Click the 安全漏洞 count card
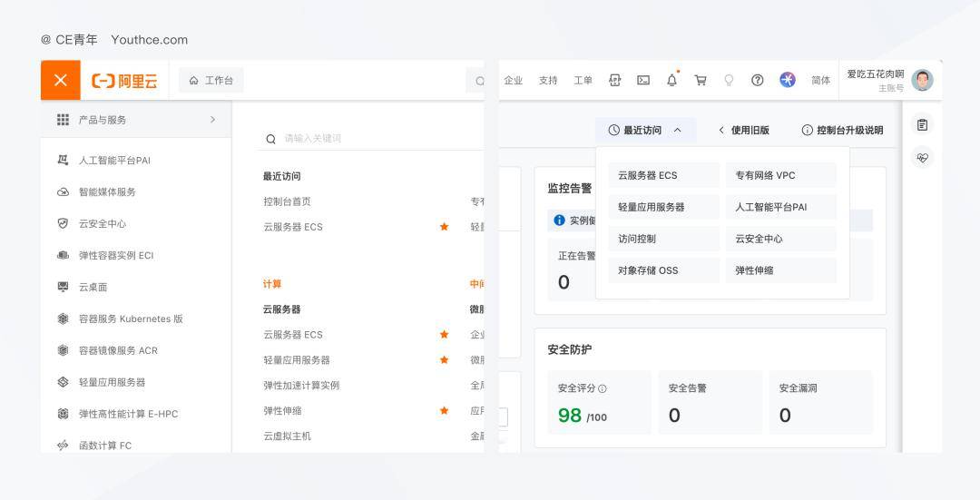The height and width of the screenshot is (500, 980). (x=820, y=402)
